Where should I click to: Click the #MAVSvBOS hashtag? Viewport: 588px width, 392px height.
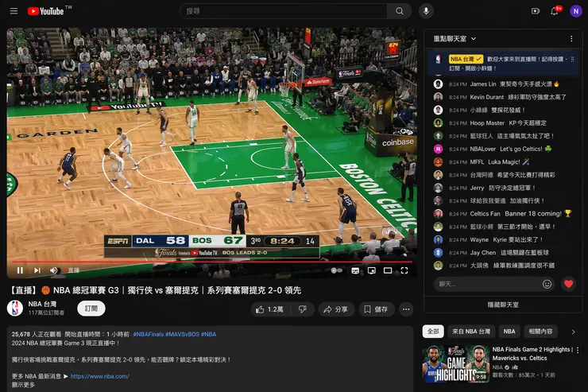[x=182, y=334]
